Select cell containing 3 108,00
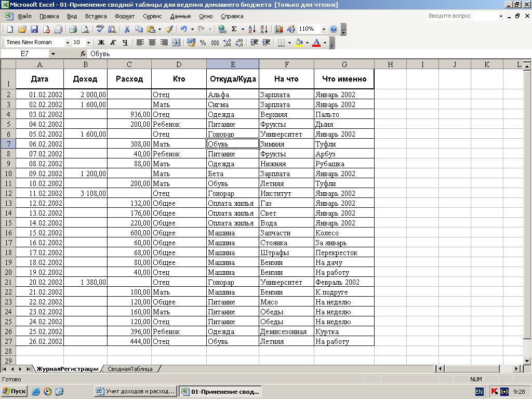This screenshot has width=532, height=399. click(x=86, y=193)
